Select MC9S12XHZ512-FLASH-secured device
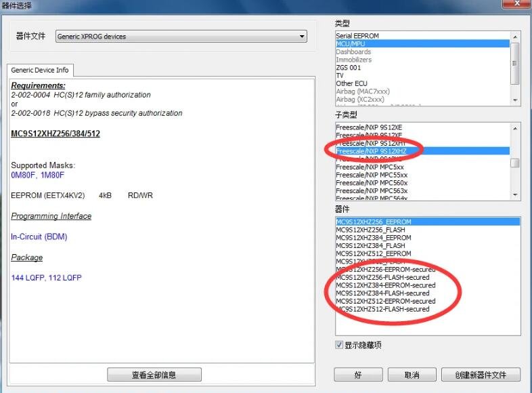The height and width of the screenshot is (393, 532). 382,309
